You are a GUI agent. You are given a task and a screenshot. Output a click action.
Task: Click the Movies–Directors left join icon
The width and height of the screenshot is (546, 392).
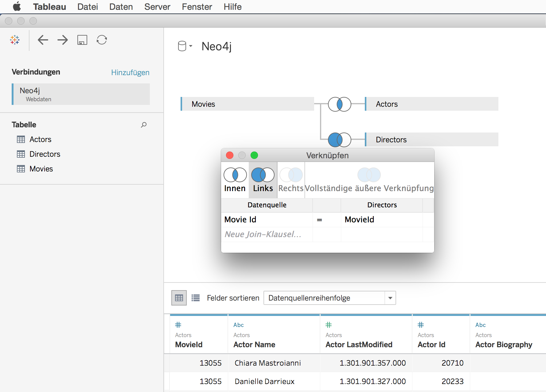click(x=340, y=140)
